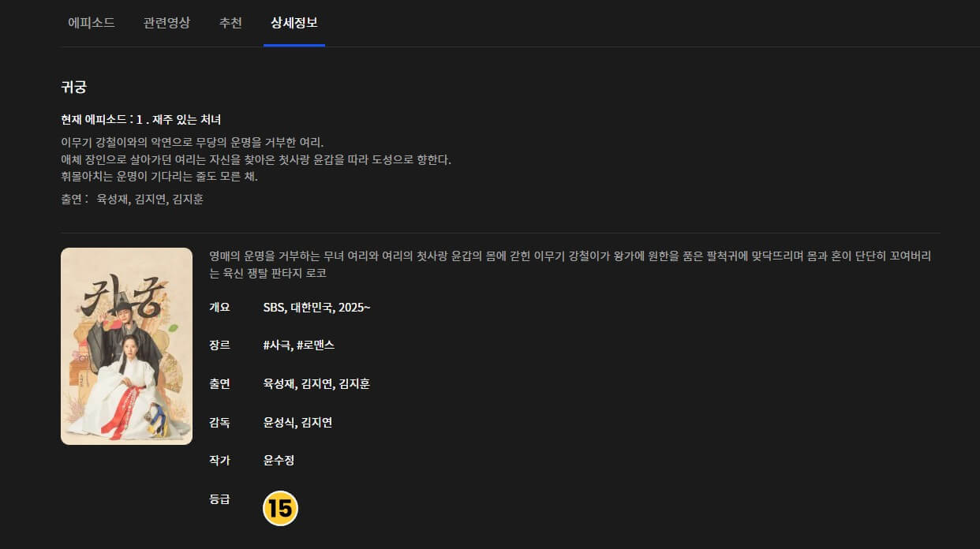Select writer 윤수정 next to 작가
Image resolution: width=980 pixels, height=549 pixels.
[x=281, y=460]
